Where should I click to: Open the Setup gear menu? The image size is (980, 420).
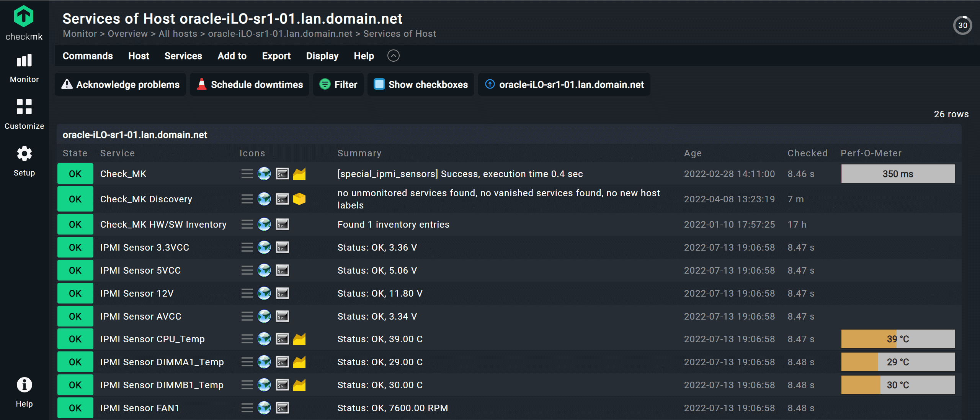pyautogui.click(x=24, y=161)
